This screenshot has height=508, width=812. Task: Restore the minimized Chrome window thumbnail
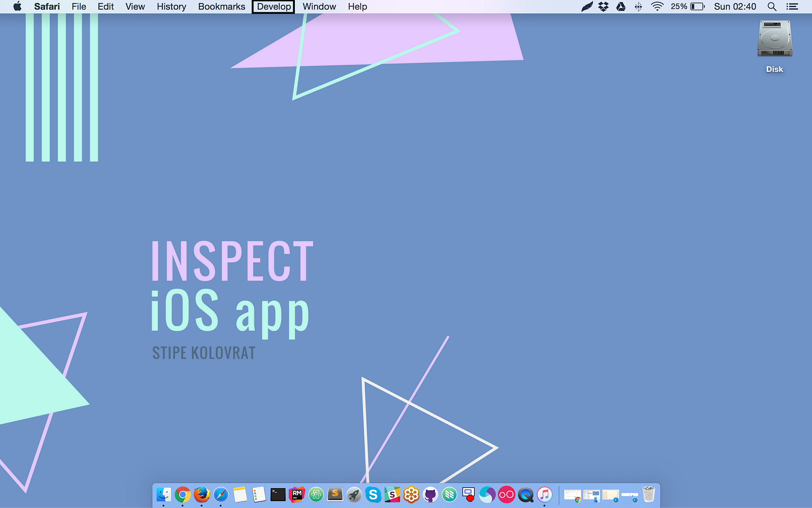coord(572,495)
